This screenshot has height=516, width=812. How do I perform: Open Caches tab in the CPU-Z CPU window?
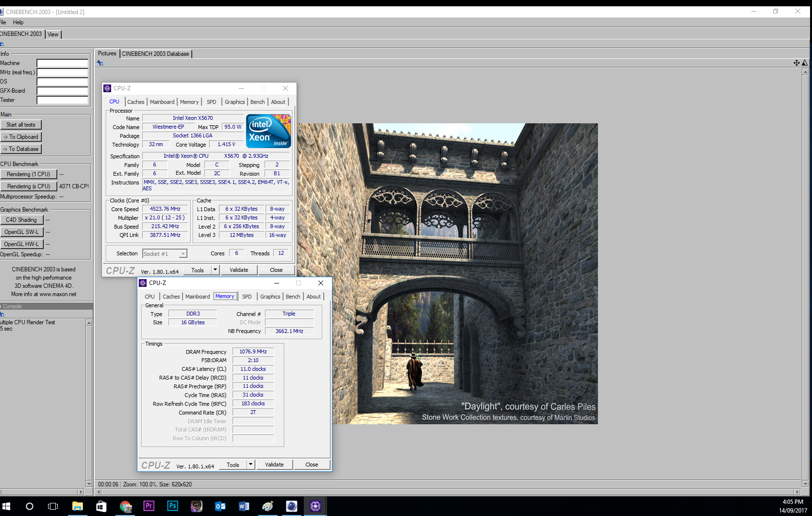(x=136, y=102)
